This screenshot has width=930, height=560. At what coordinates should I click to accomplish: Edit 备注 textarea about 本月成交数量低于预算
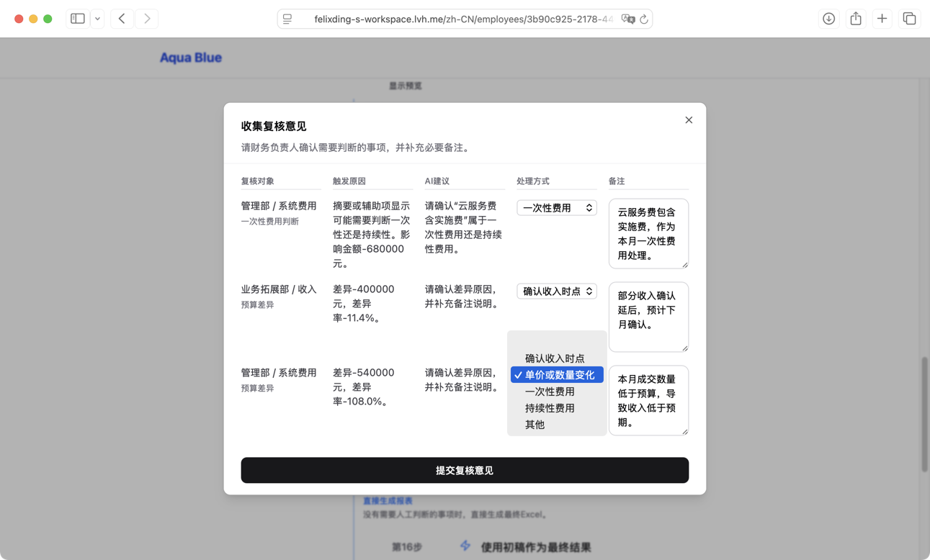click(648, 401)
